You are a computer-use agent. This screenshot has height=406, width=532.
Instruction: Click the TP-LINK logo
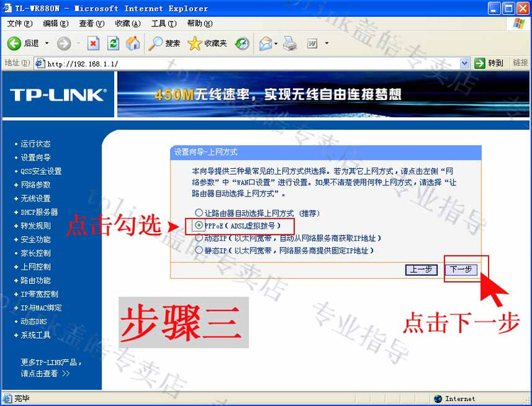tap(58, 95)
